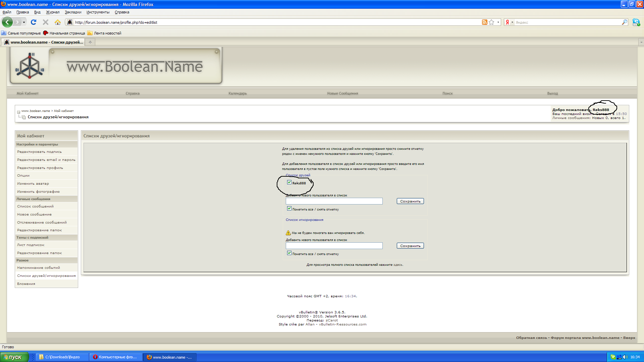Click the Skype extension icon in toolbar
This screenshot has width=644, height=362.
point(636,22)
